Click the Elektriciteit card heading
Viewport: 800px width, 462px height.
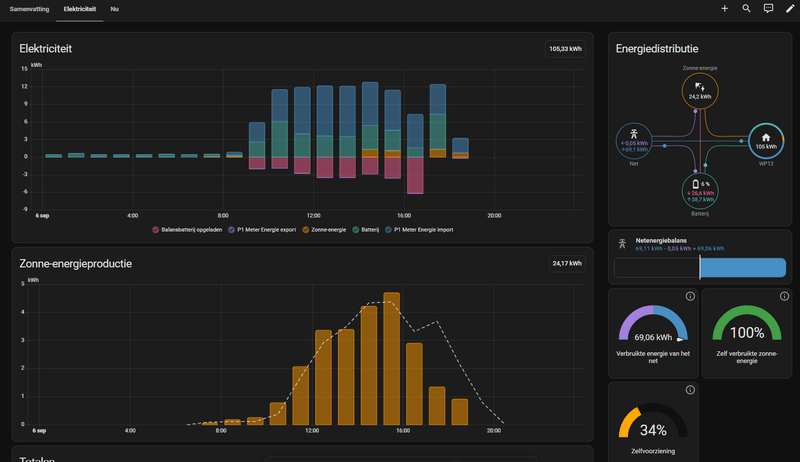click(45, 49)
